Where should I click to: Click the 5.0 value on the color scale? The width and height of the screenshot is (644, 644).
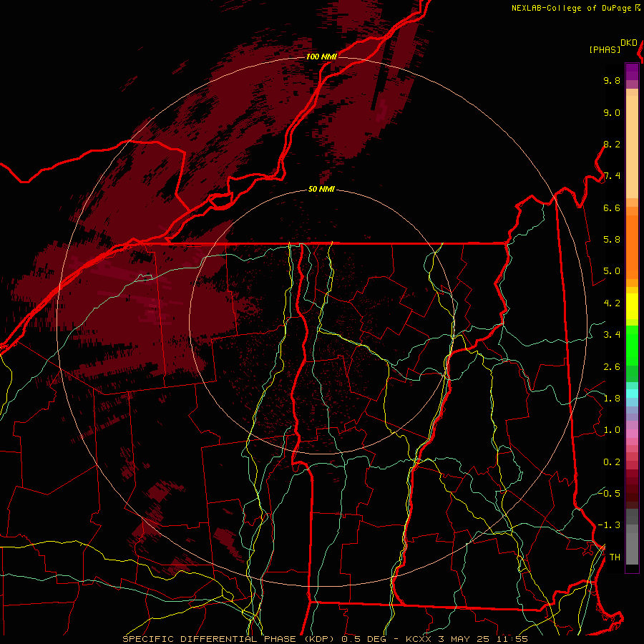pyautogui.click(x=612, y=271)
